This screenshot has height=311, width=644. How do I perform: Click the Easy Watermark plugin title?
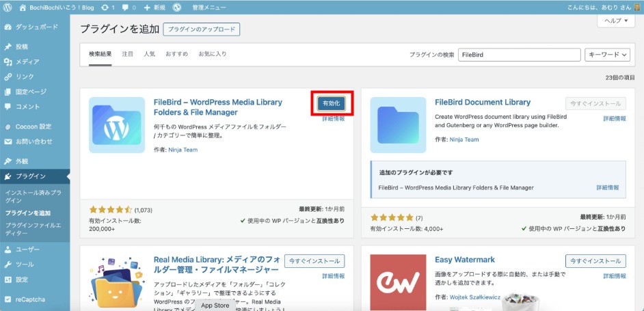pyautogui.click(x=465, y=260)
